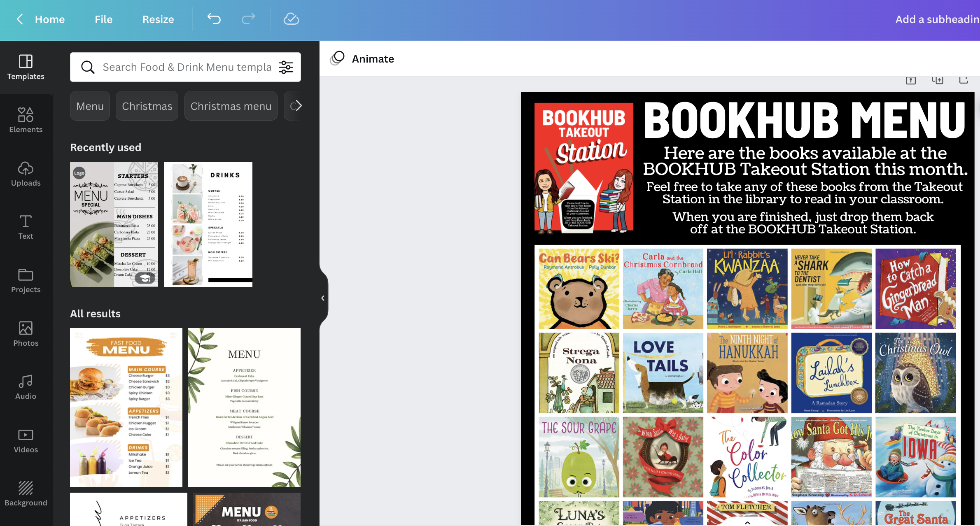Open search filter options

pyautogui.click(x=286, y=67)
